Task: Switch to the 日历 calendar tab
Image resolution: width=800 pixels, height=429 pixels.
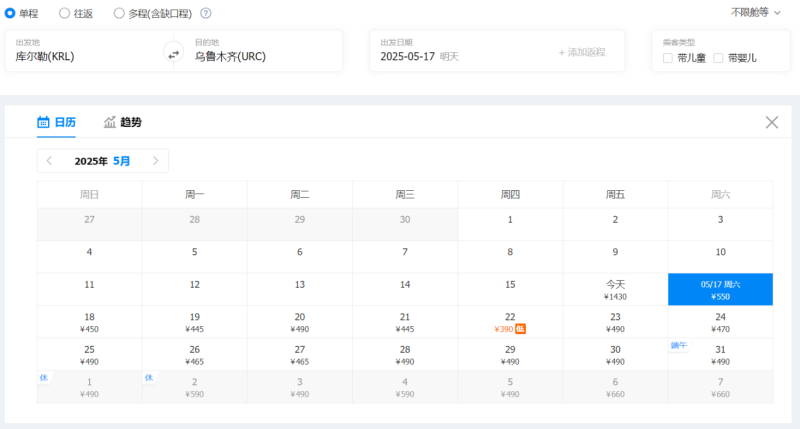Action: tap(56, 122)
